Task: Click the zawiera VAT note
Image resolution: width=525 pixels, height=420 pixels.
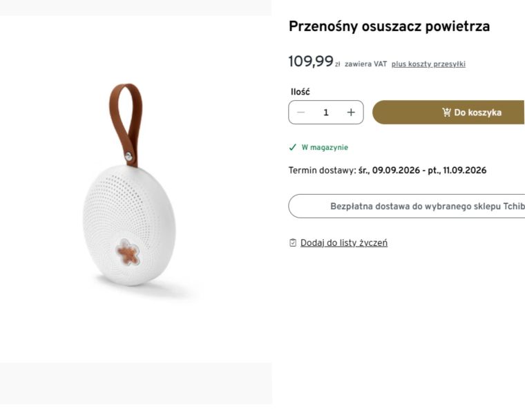Action: (x=365, y=64)
